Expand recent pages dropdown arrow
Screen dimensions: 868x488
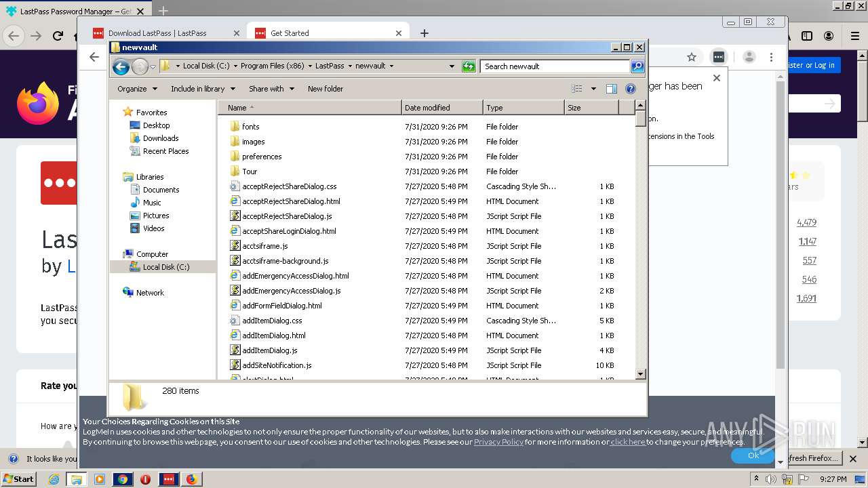[x=153, y=66]
